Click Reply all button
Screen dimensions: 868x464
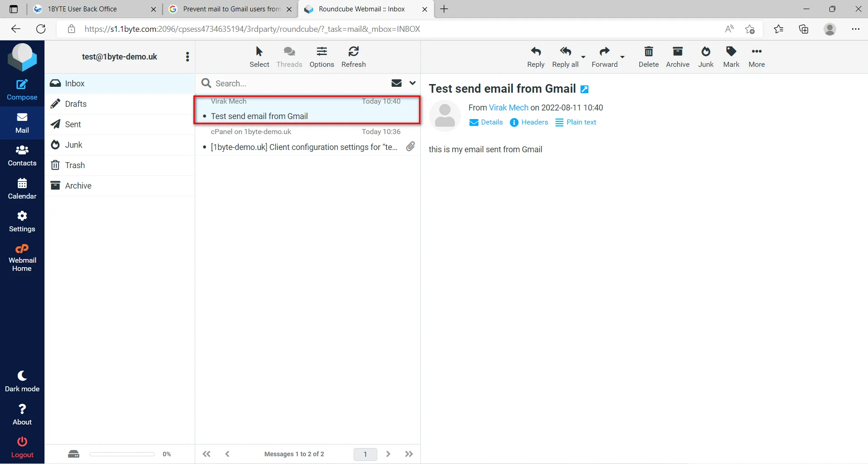pyautogui.click(x=565, y=57)
